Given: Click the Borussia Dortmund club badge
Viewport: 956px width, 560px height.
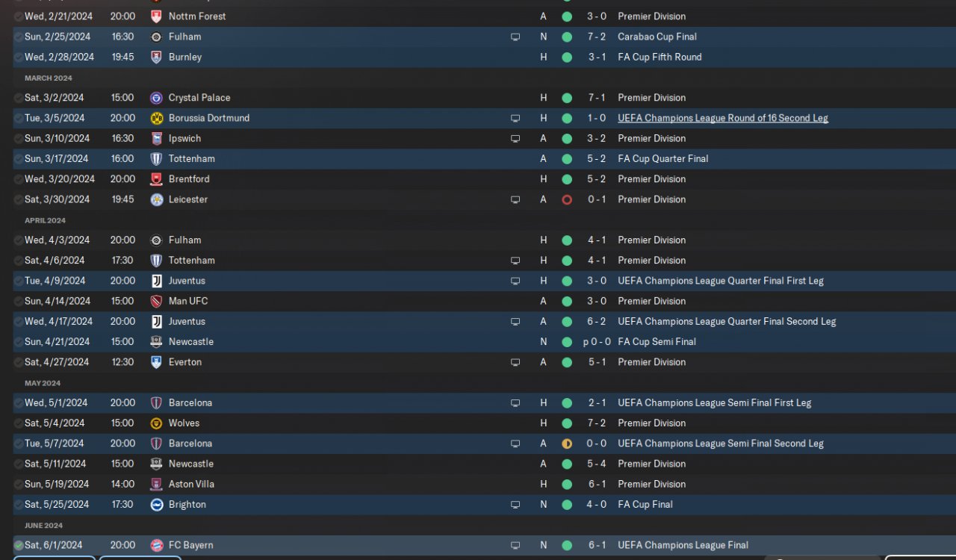Looking at the screenshot, I should click(156, 118).
